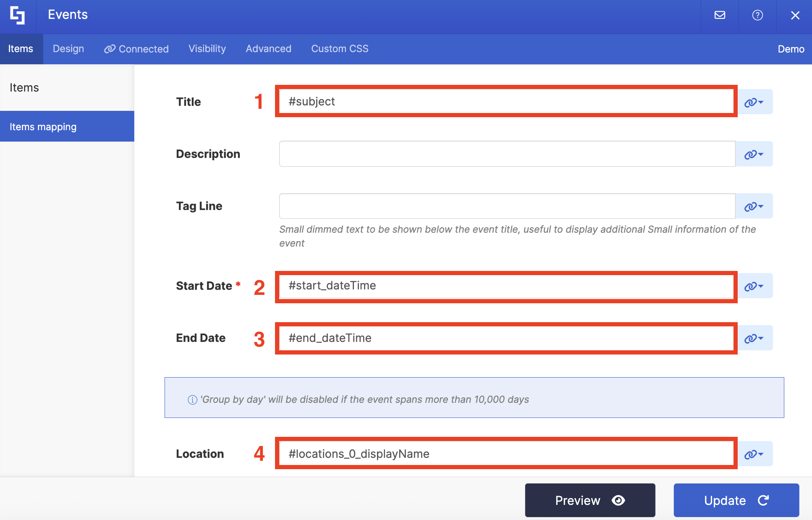Open the Custom CSS tab
Image resolution: width=812 pixels, height=520 pixels.
point(340,49)
